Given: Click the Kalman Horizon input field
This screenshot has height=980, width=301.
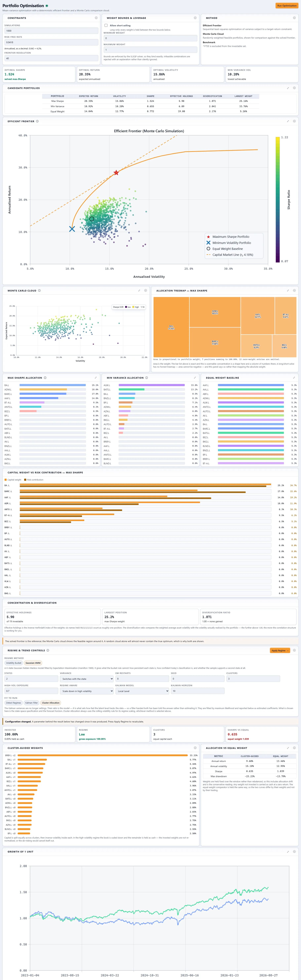Looking at the screenshot, I should 198,691.
